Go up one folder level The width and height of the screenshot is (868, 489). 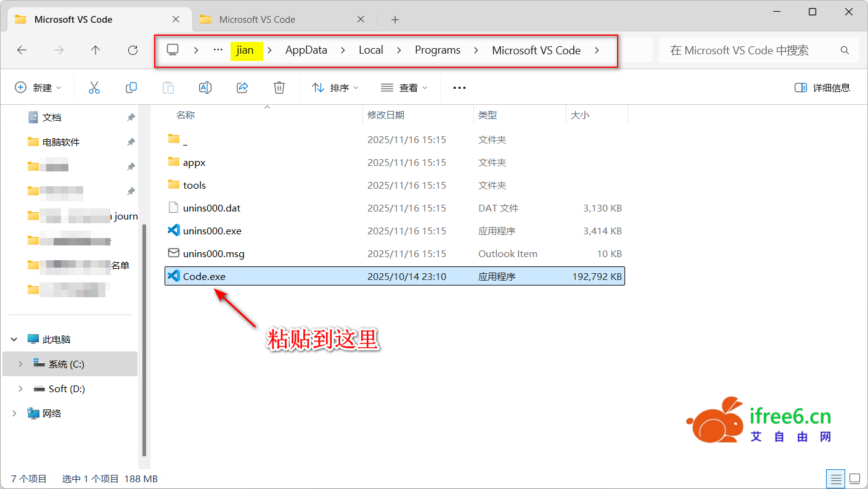96,51
